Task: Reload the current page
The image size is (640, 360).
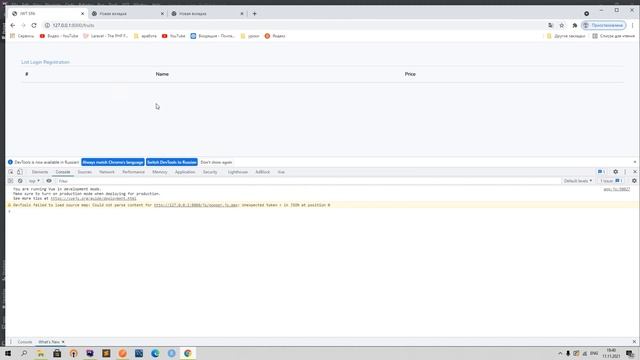Action: click(x=34, y=25)
